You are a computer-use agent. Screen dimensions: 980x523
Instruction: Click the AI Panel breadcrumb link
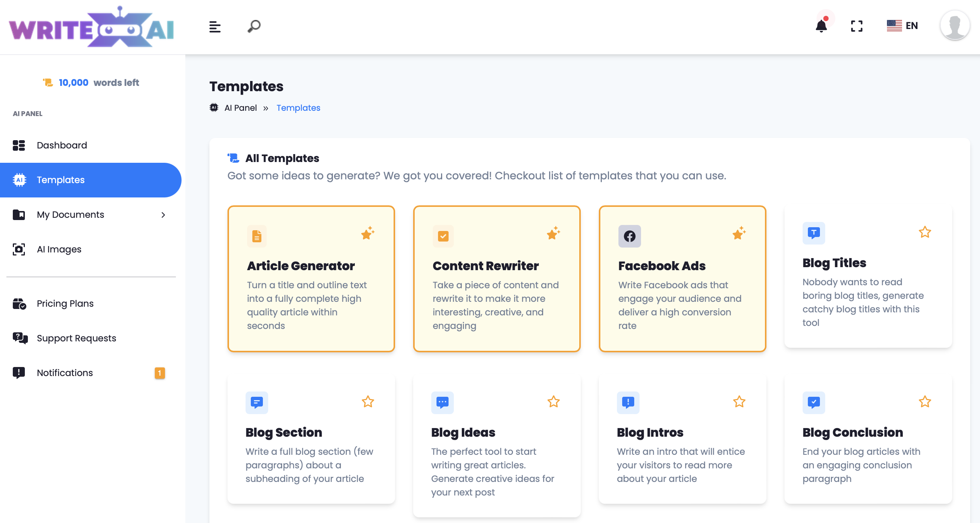pyautogui.click(x=240, y=108)
